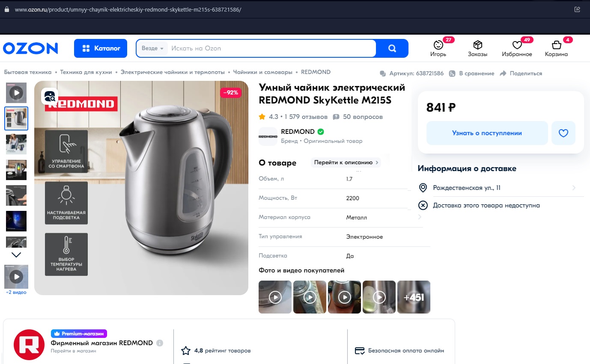Click the OZON logo
The width and height of the screenshot is (590, 364).
click(30, 48)
